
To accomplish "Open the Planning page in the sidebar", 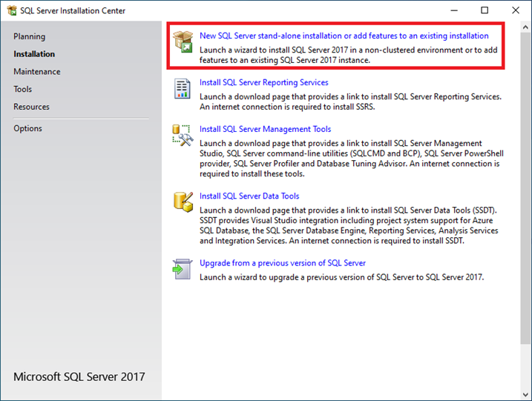I will 29,36.
